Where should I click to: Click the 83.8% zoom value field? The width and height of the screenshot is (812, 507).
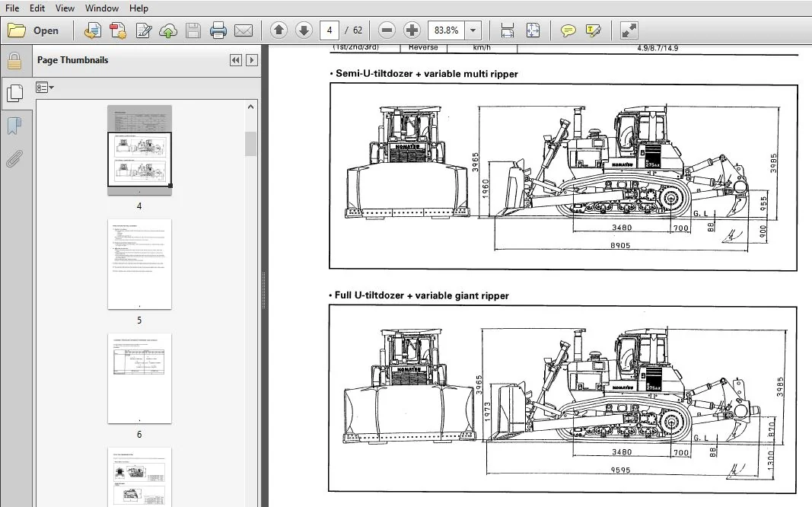pos(447,30)
